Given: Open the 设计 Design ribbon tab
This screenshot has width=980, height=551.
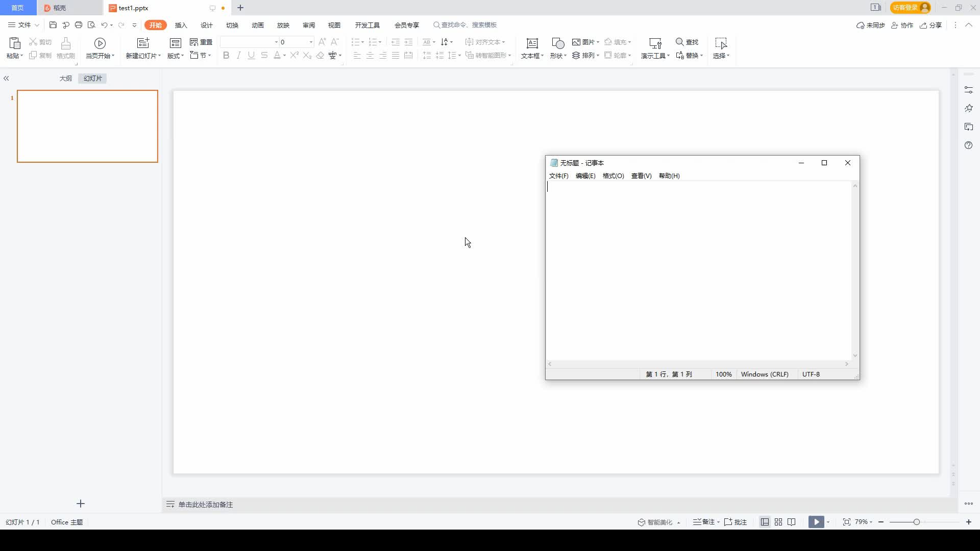Looking at the screenshot, I should pyautogui.click(x=207, y=25).
